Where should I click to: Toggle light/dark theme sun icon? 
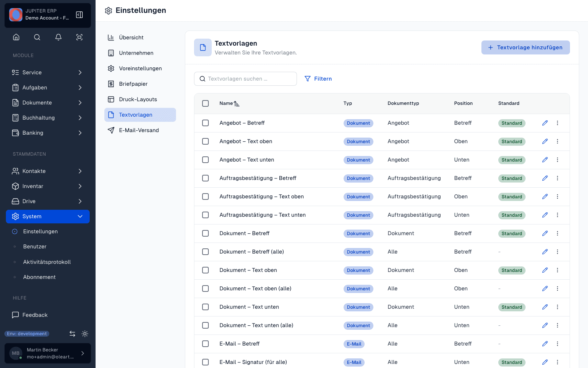pyautogui.click(x=85, y=334)
